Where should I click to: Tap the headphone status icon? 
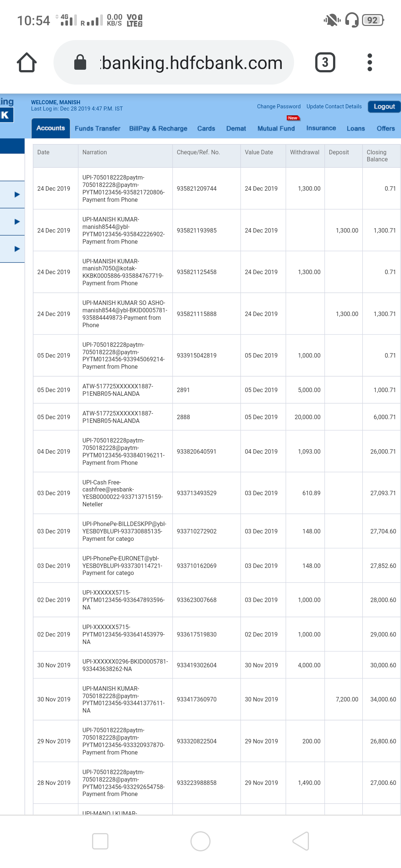[x=352, y=20]
